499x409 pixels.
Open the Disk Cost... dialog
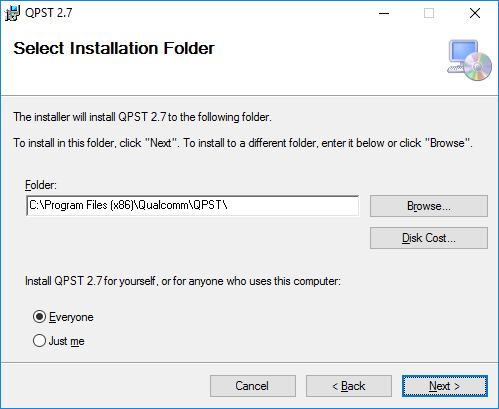point(429,238)
